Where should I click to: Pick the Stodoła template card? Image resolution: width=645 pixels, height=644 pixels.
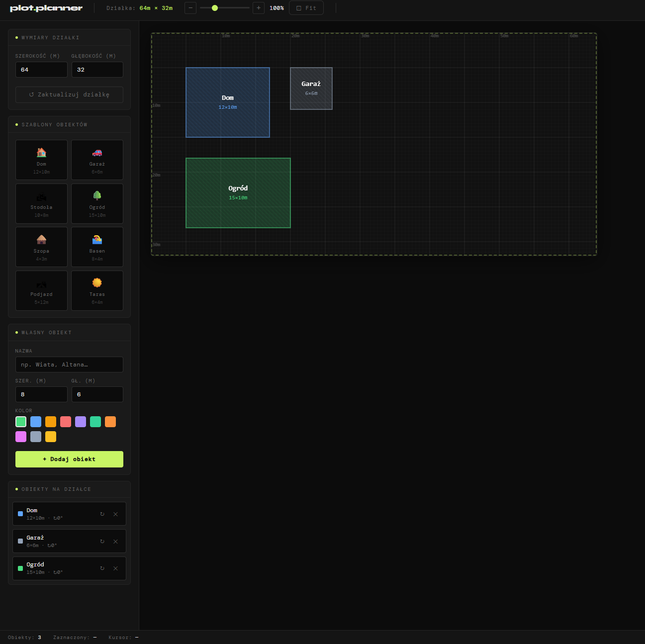[x=41, y=203]
